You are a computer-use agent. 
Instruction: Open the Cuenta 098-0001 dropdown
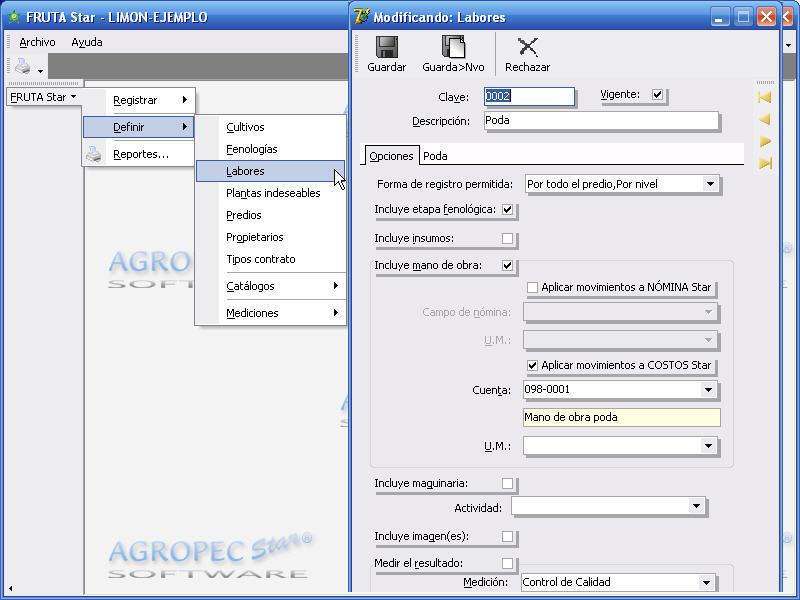point(708,390)
